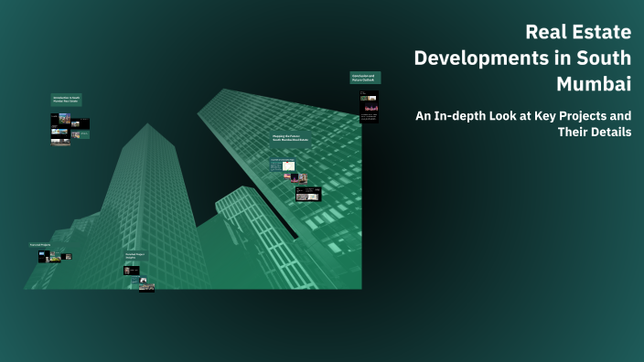Open the tall slide thumbnail under Conclusion topic
The image size is (644, 362).
coord(369,107)
